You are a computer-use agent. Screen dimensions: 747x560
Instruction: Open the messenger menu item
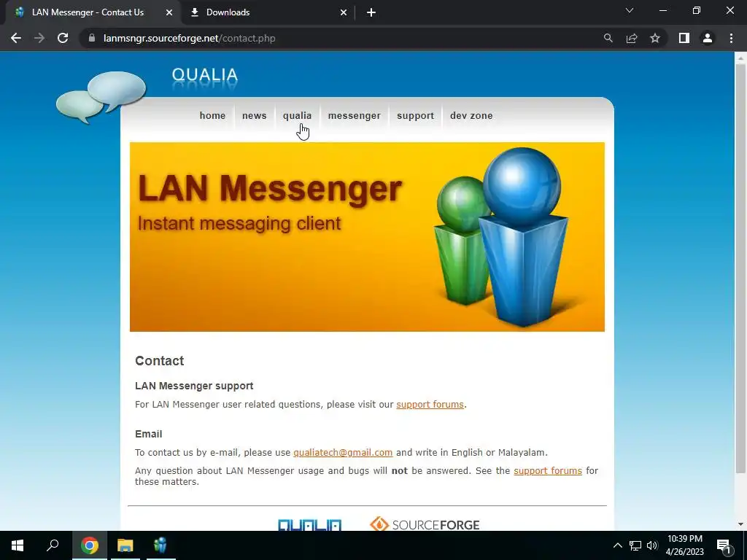[x=355, y=116]
